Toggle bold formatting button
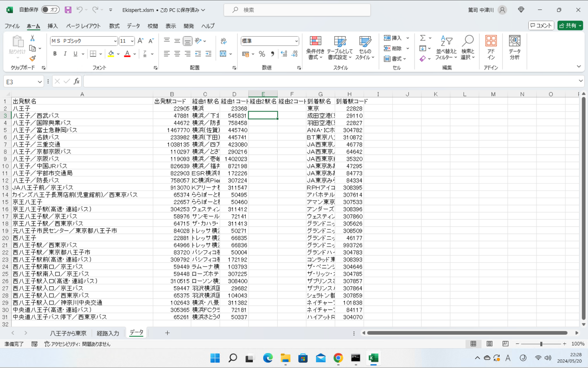Screen dimensions: 588x368 point(55,54)
